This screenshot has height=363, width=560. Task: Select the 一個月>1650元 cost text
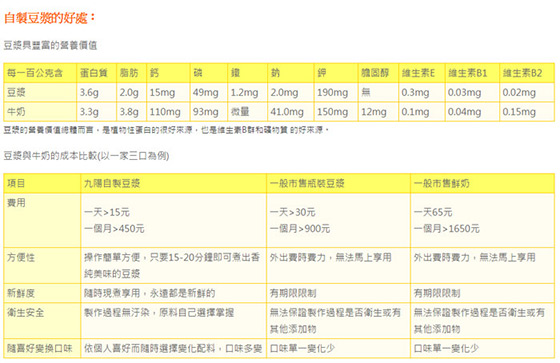[x=446, y=228]
